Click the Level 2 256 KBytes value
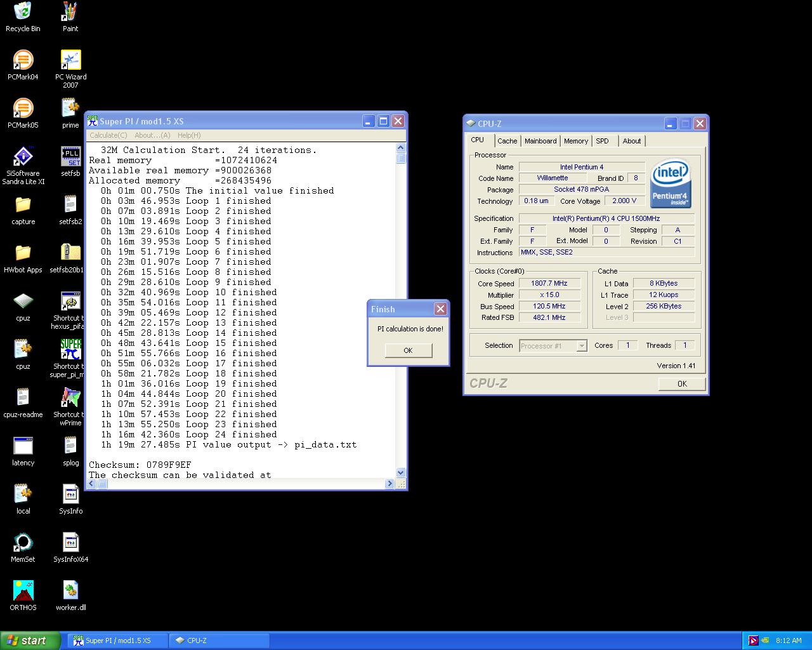The height and width of the screenshot is (650, 812). coord(664,306)
